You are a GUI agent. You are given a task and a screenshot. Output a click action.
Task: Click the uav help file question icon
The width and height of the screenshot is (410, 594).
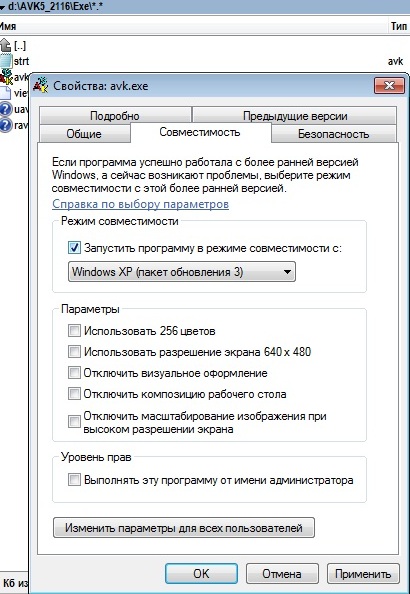(x=5, y=109)
